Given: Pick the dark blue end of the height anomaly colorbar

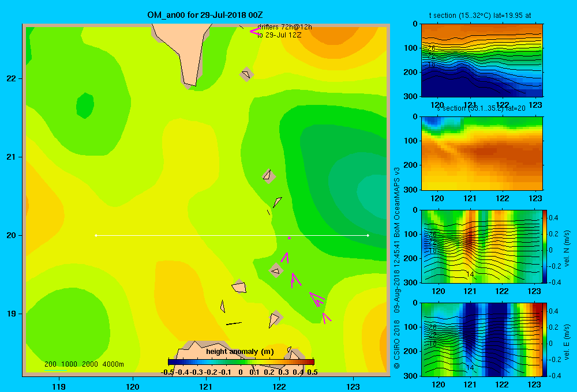Looking at the screenshot, I should click(x=171, y=362).
